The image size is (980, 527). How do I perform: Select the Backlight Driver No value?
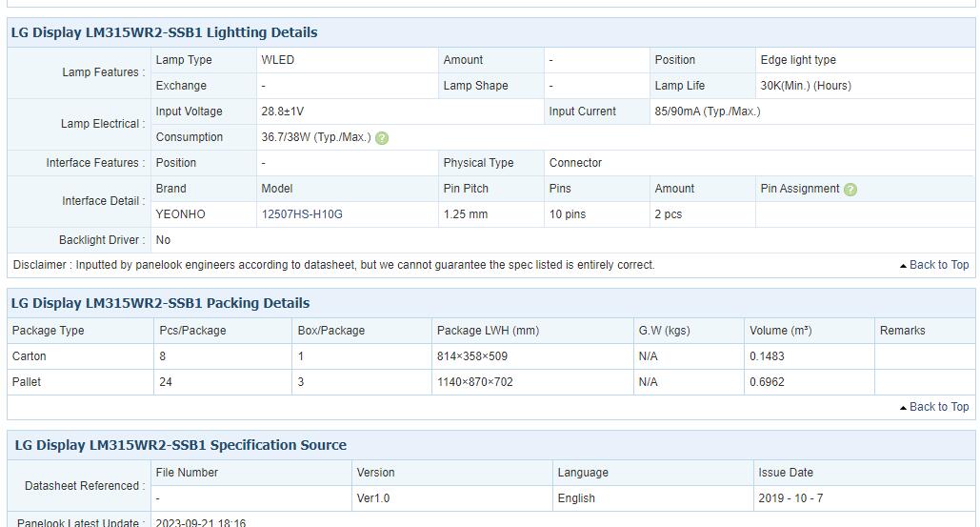coord(163,240)
